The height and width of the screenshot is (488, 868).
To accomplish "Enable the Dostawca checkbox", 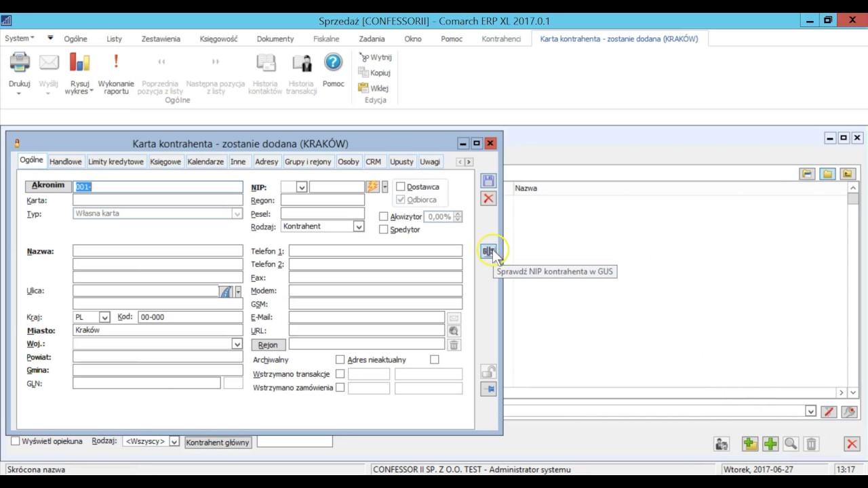I will pos(401,187).
